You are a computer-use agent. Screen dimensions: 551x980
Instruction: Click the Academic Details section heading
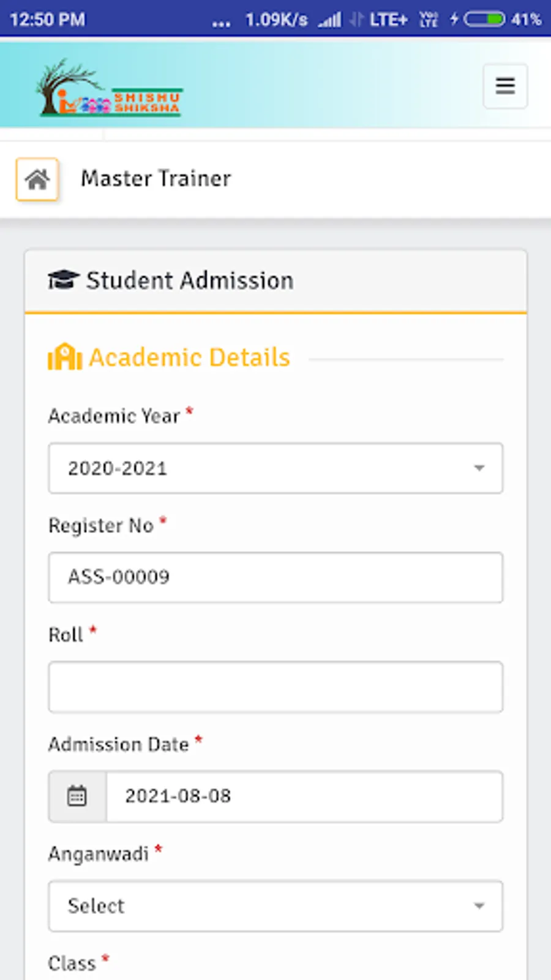pos(190,358)
